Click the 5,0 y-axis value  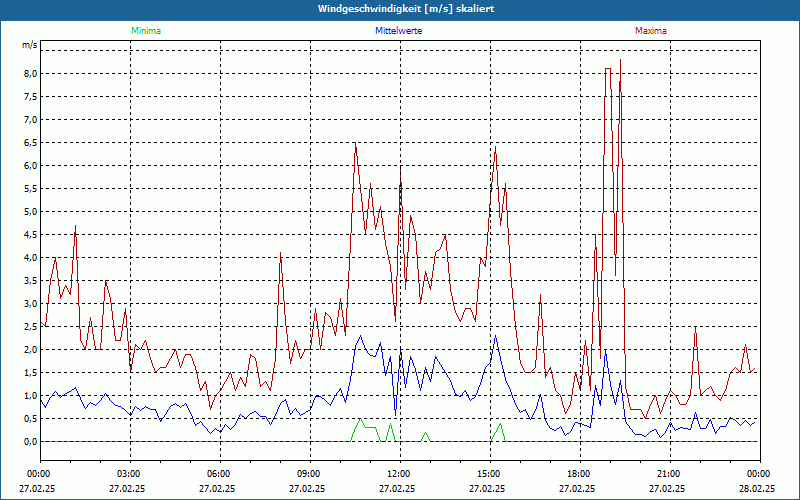[31, 211]
